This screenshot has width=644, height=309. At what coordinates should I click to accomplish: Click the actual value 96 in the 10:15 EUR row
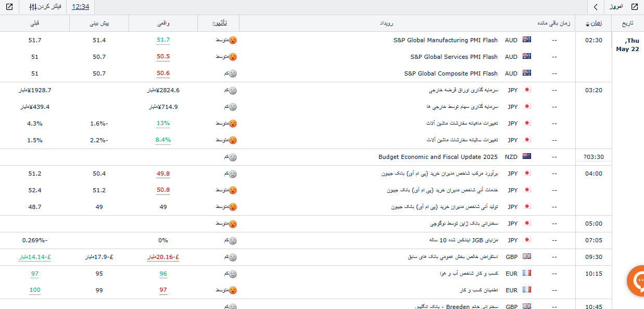pos(163,274)
